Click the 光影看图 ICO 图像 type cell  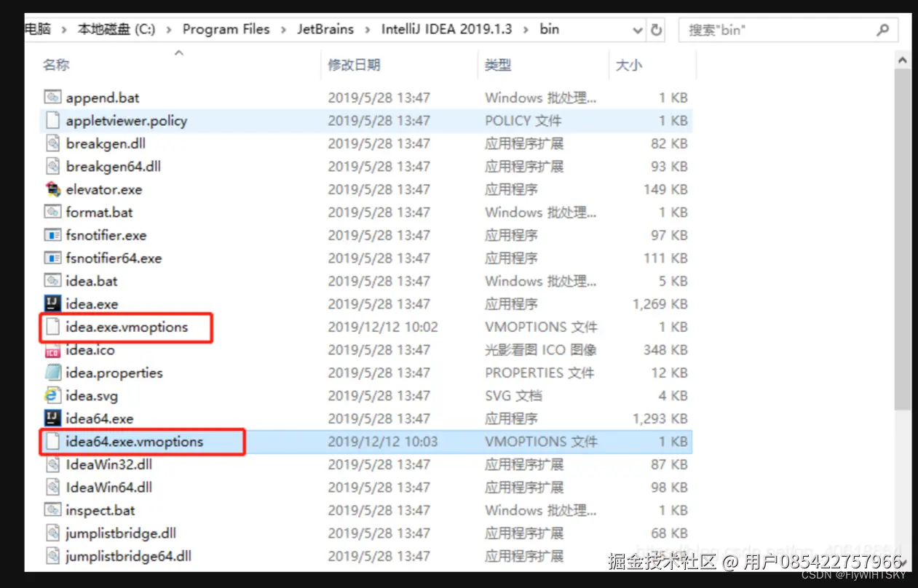pyautogui.click(x=541, y=350)
